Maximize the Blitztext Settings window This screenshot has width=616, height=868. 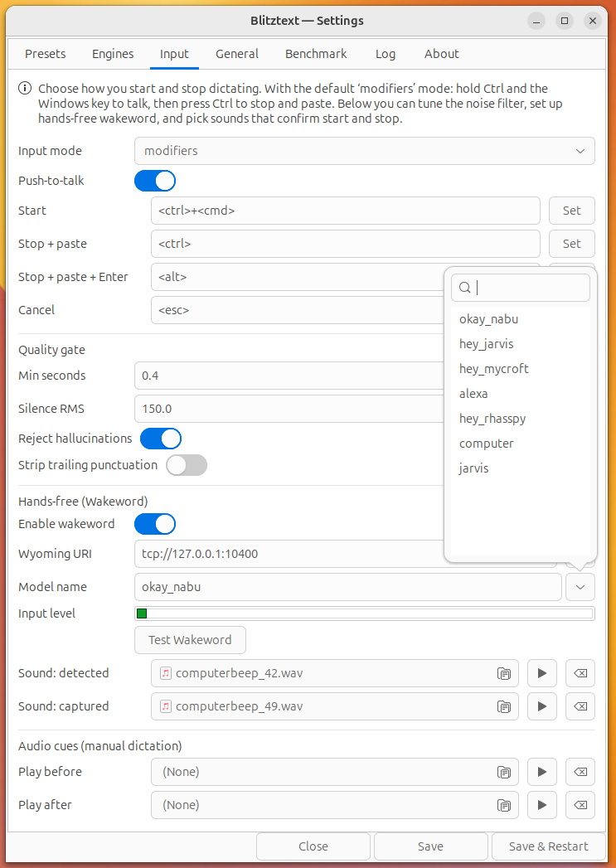pos(565,21)
